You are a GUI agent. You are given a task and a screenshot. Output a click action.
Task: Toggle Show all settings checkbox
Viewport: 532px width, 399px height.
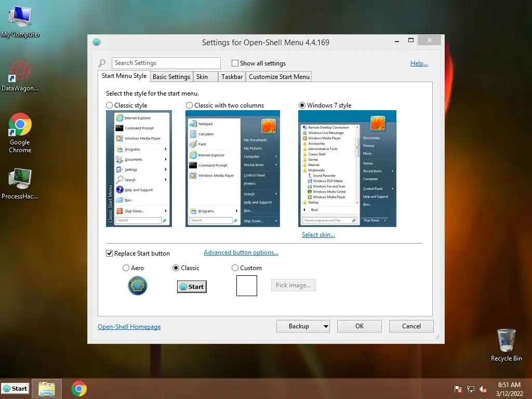235,63
